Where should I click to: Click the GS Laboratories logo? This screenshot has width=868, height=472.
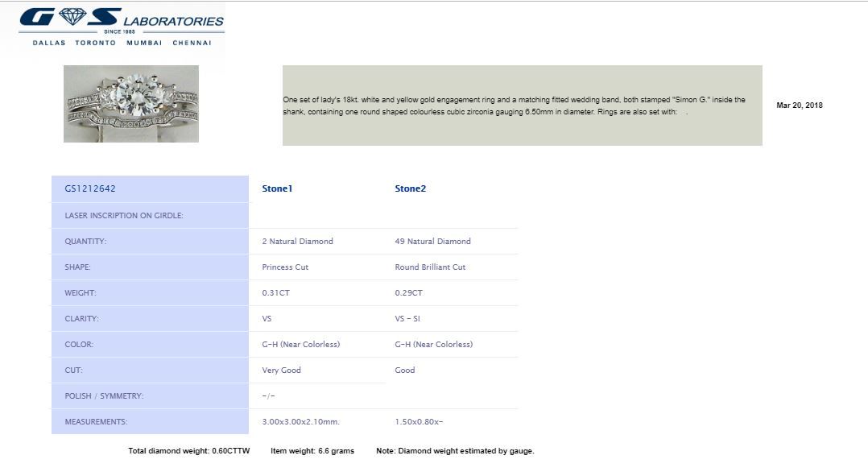[122, 22]
